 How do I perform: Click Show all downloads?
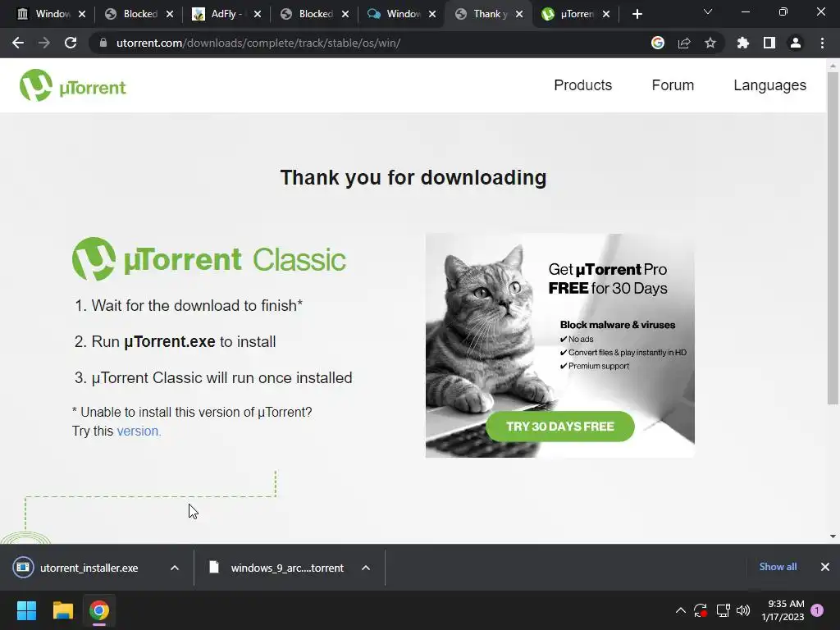click(x=778, y=567)
